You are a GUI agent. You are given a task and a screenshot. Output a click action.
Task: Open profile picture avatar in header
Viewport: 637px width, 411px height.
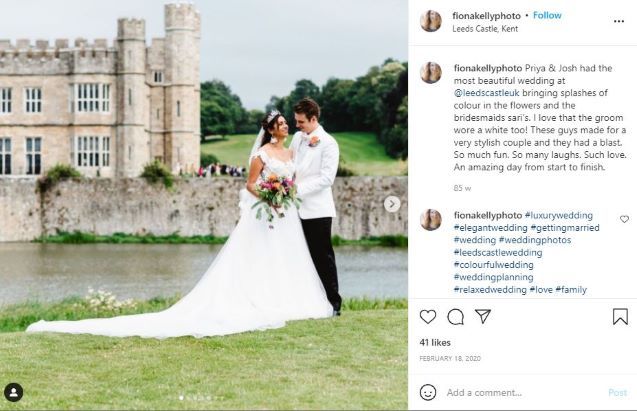click(x=431, y=21)
